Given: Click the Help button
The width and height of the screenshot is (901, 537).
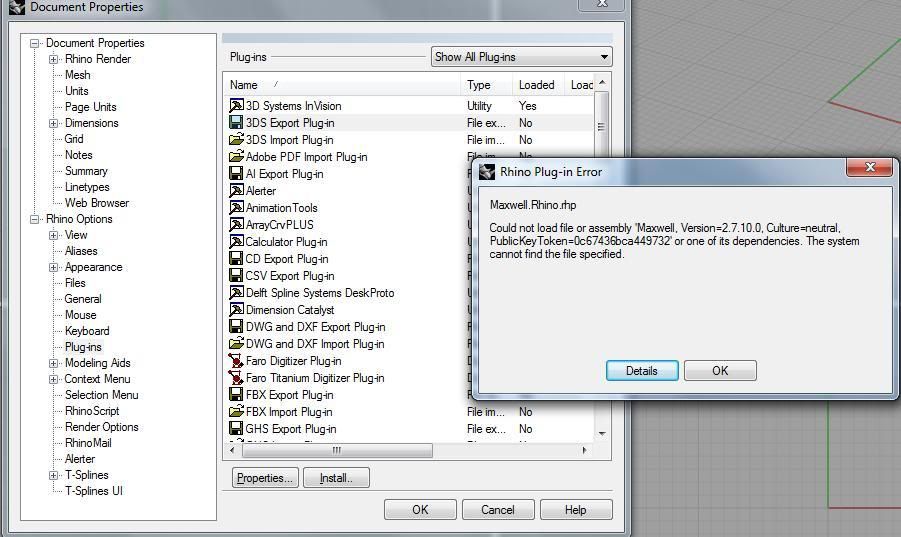Looking at the screenshot, I should (576, 509).
